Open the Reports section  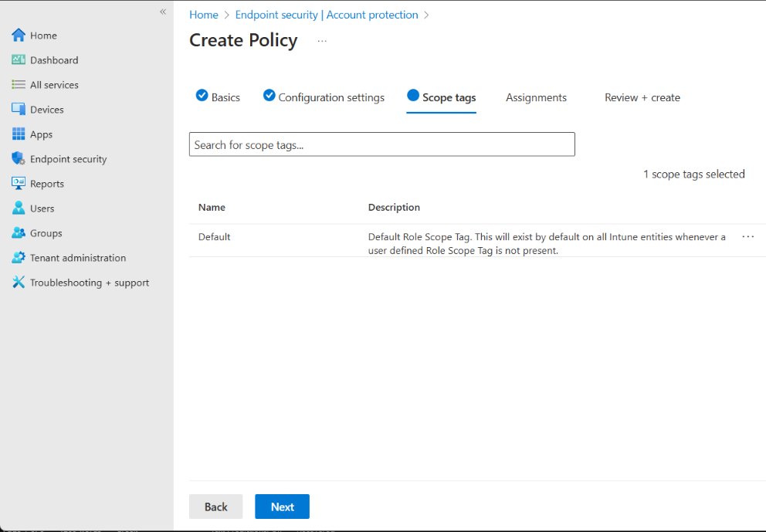tap(17, 183)
